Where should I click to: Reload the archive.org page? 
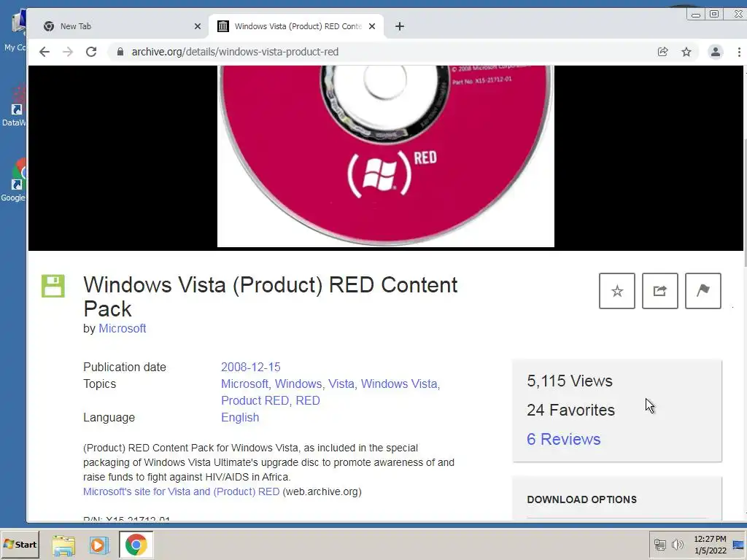(x=91, y=52)
